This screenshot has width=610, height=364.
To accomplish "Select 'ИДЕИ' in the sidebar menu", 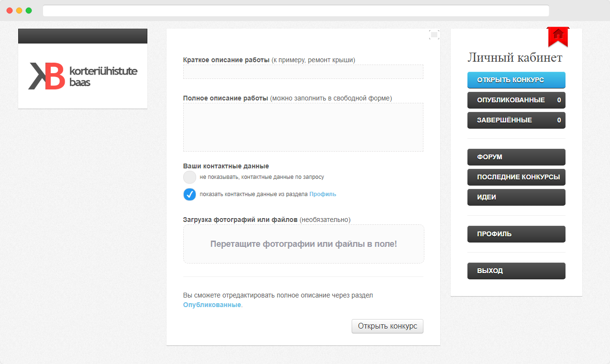I will [x=516, y=197].
